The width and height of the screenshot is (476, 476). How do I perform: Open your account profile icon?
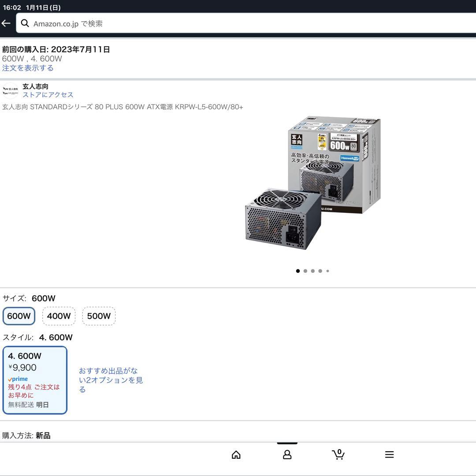(287, 454)
